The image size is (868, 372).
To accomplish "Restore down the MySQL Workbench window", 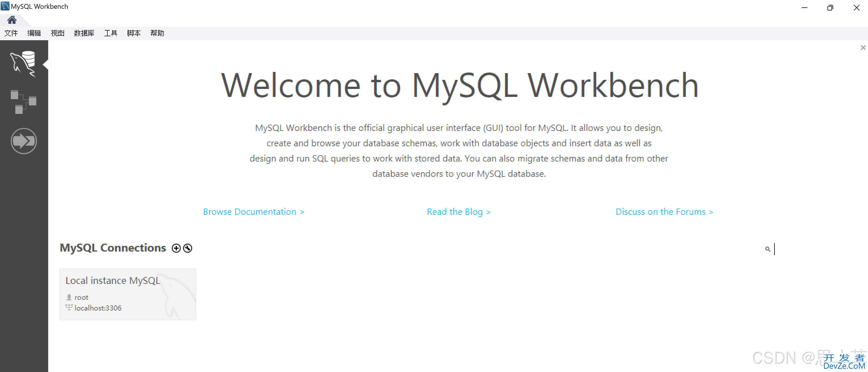I will coord(830,7).
